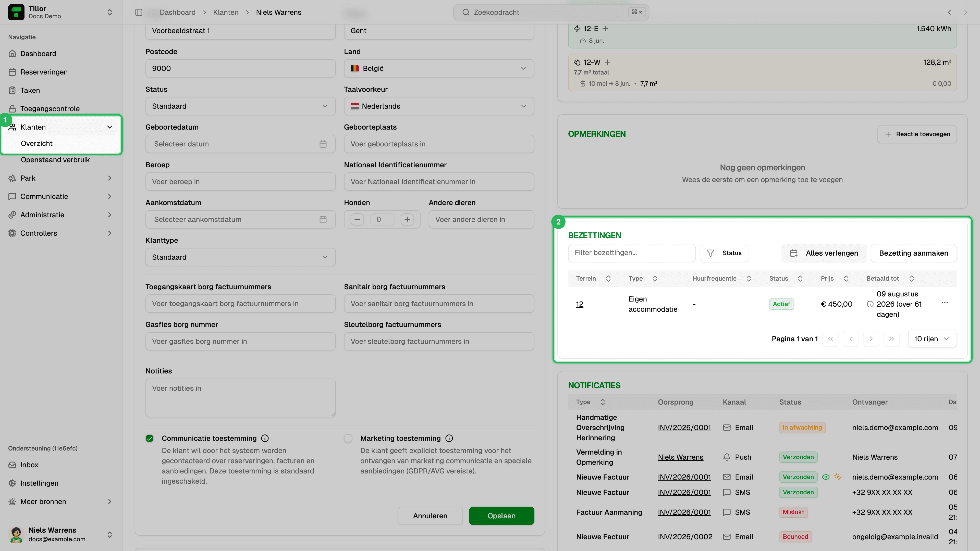980x551 pixels.
Task: Click info icon beside Communicatie toestemming
Action: tap(265, 438)
